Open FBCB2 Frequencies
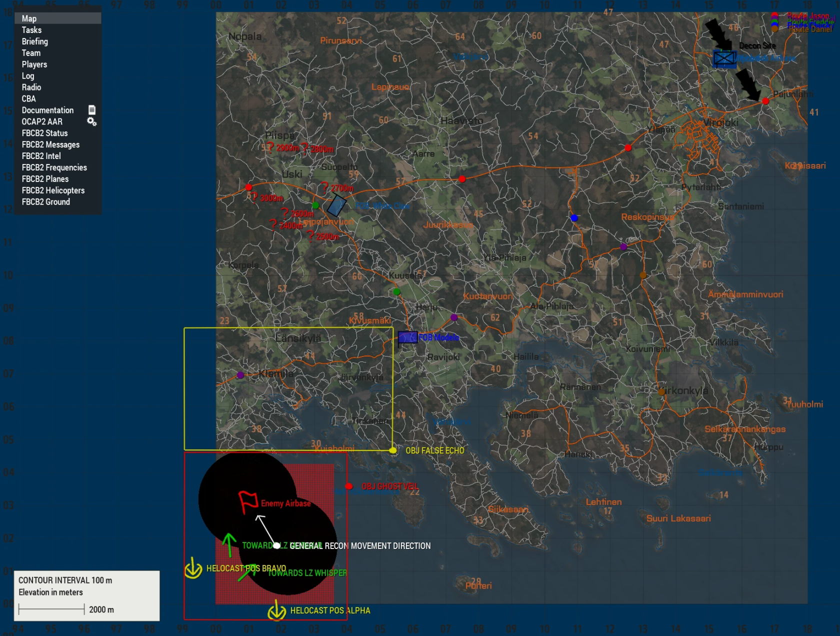The width and height of the screenshot is (840, 636). (x=54, y=167)
